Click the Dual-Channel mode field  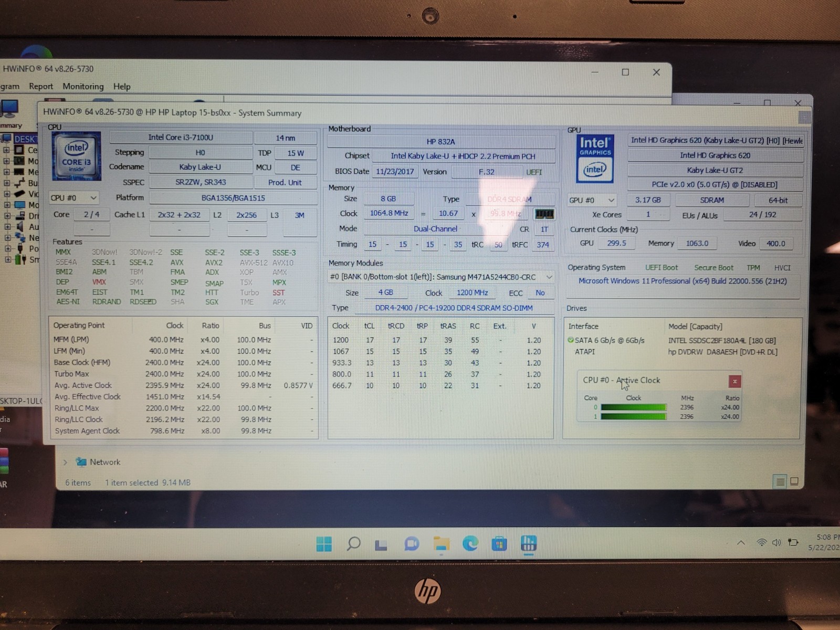(435, 229)
